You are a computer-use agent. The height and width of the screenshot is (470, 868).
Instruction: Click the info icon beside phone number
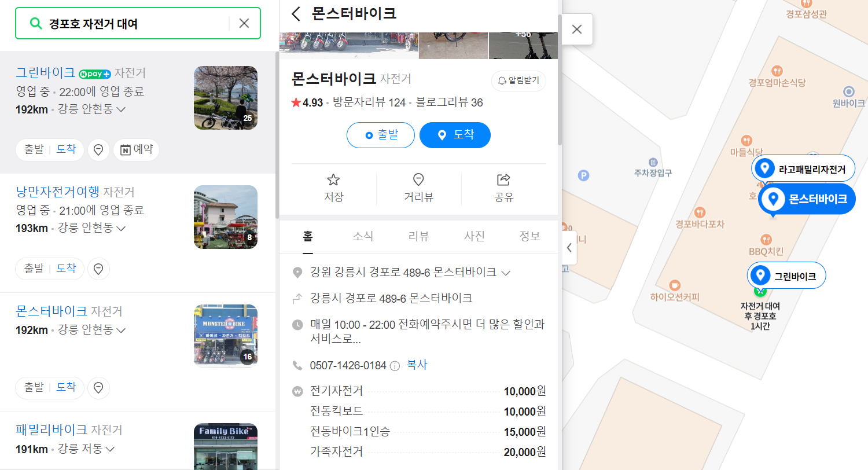tap(395, 366)
